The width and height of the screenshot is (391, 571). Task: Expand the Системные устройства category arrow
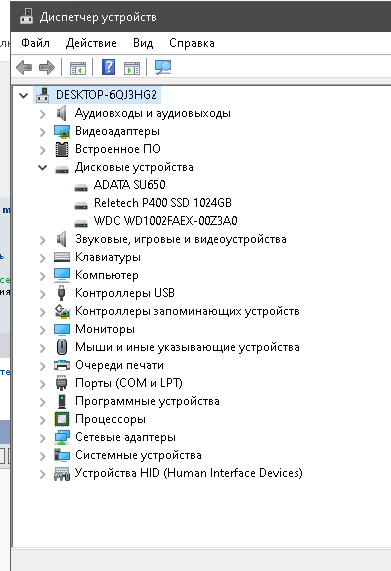[43, 456]
